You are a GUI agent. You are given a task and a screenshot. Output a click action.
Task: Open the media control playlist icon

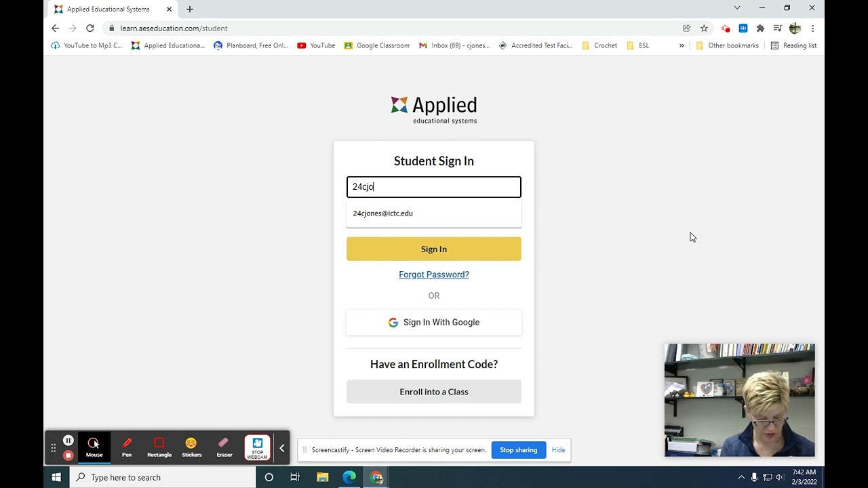(778, 28)
